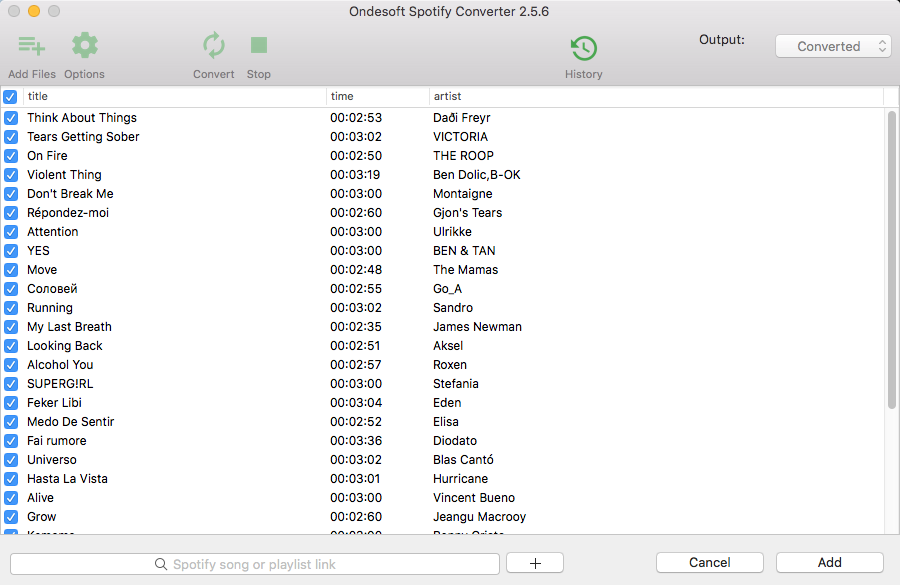Screen dimensions: 900x585
Task: Select artist The Mamas
Action: pyautogui.click(x=465, y=269)
